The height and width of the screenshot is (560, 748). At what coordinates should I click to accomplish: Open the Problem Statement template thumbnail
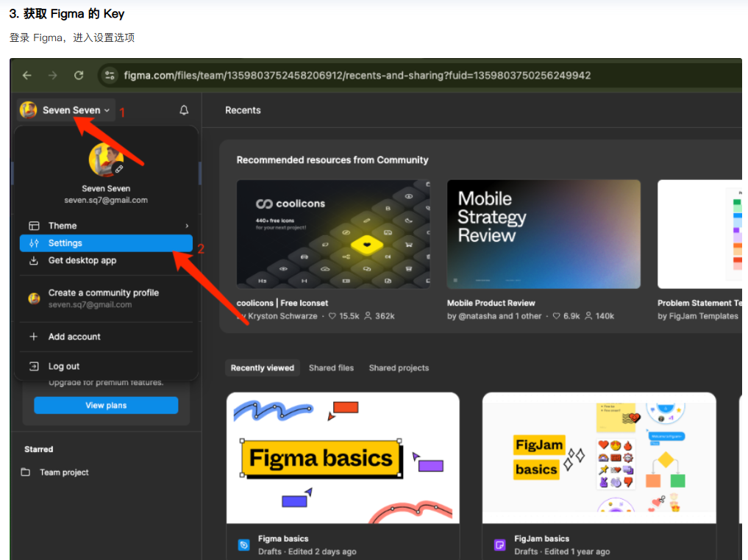[x=699, y=234]
